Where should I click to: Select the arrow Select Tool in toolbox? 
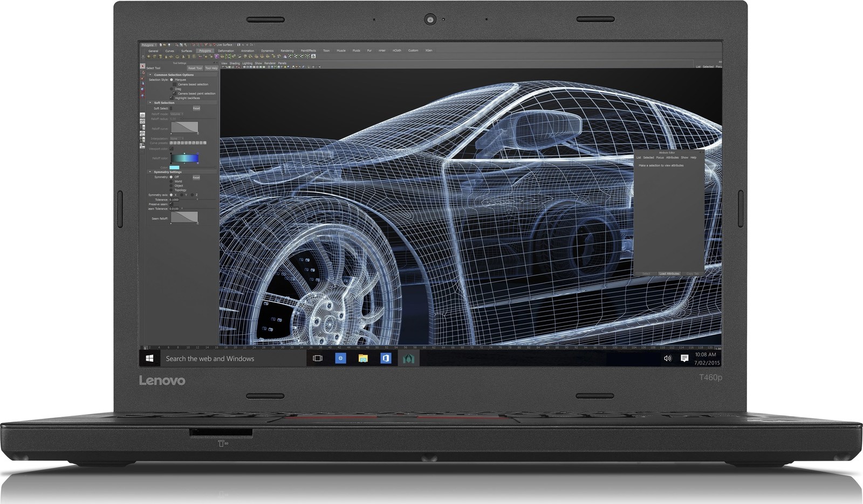pos(143,66)
